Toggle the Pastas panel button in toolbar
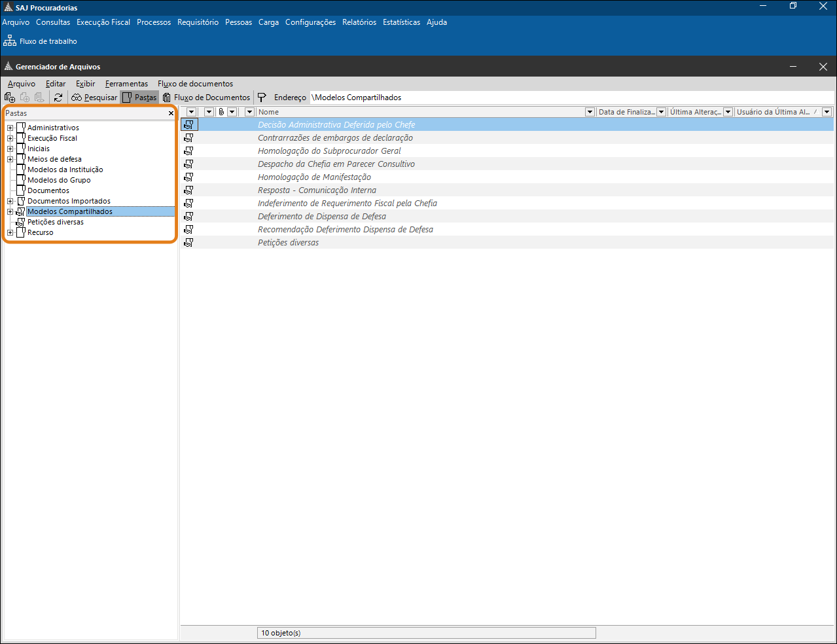Viewport: 837px width, 644px height. tap(139, 98)
